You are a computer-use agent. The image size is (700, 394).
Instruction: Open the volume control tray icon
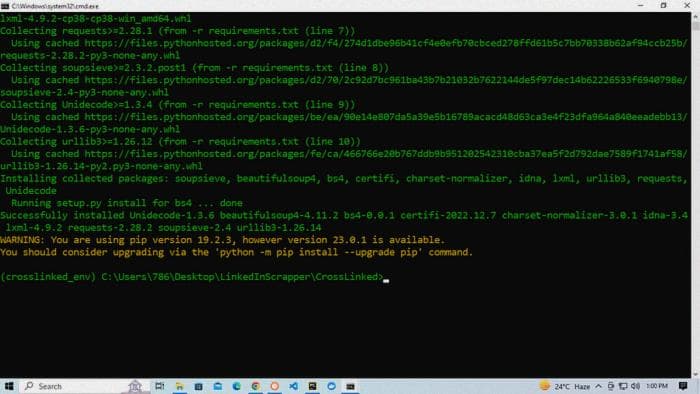(x=636, y=386)
